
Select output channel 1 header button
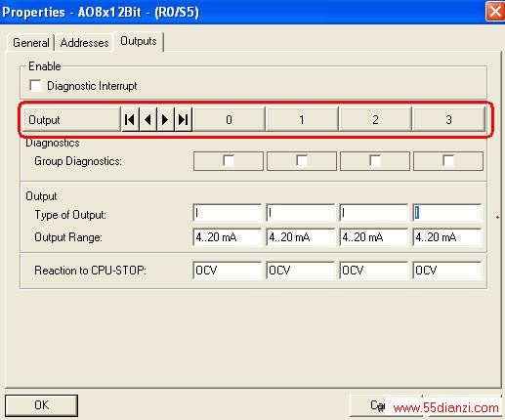coord(302,119)
